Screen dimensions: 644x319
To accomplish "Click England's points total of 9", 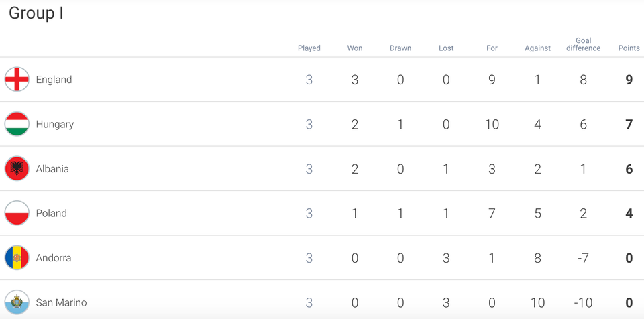I will click(629, 80).
